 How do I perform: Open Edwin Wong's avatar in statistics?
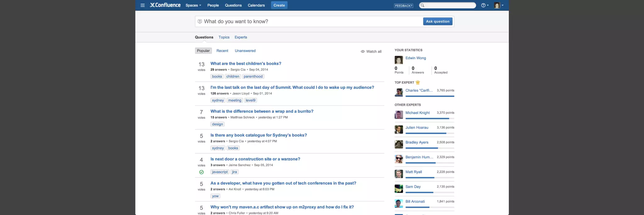tap(399, 60)
